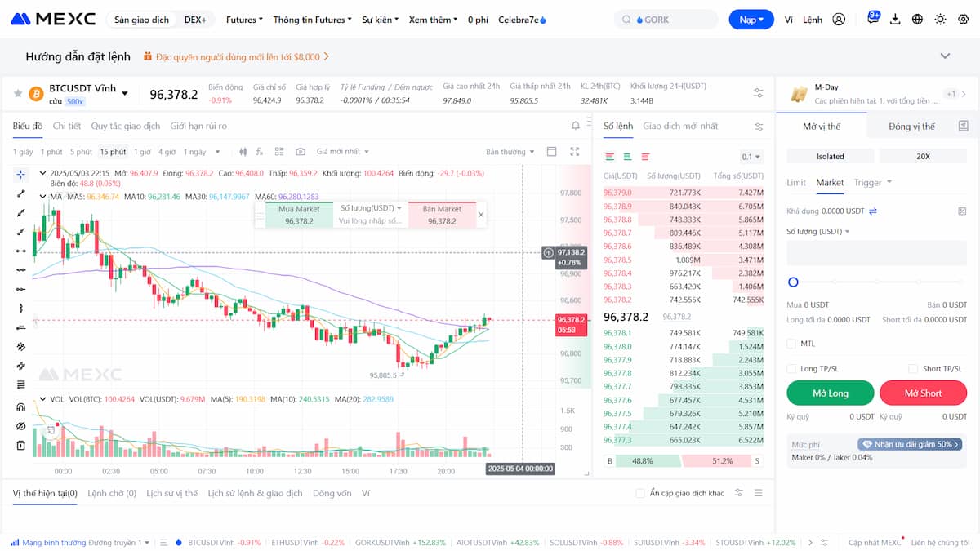Check the Short TP/SL option
Image resolution: width=980 pixels, height=551 pixels.
913,369
